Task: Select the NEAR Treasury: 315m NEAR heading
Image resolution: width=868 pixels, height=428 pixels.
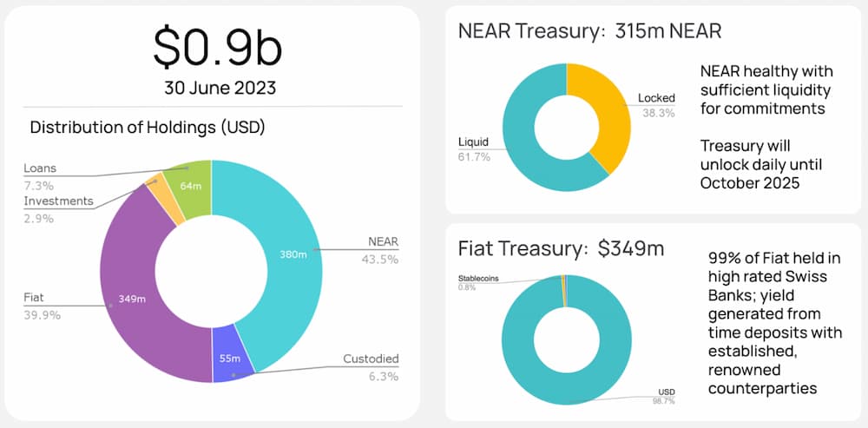Action: [590, 31]
